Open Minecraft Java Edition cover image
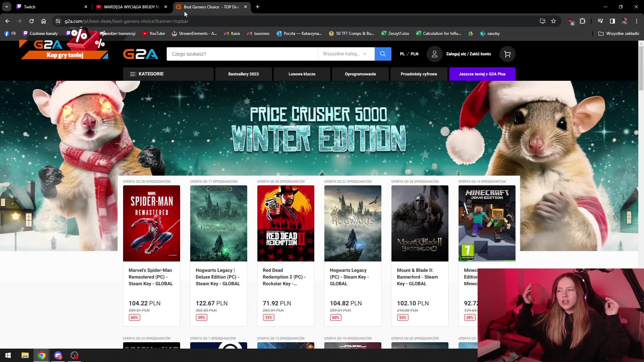The height and width of the screenshot is (362, 644). (x=487, y=223)
